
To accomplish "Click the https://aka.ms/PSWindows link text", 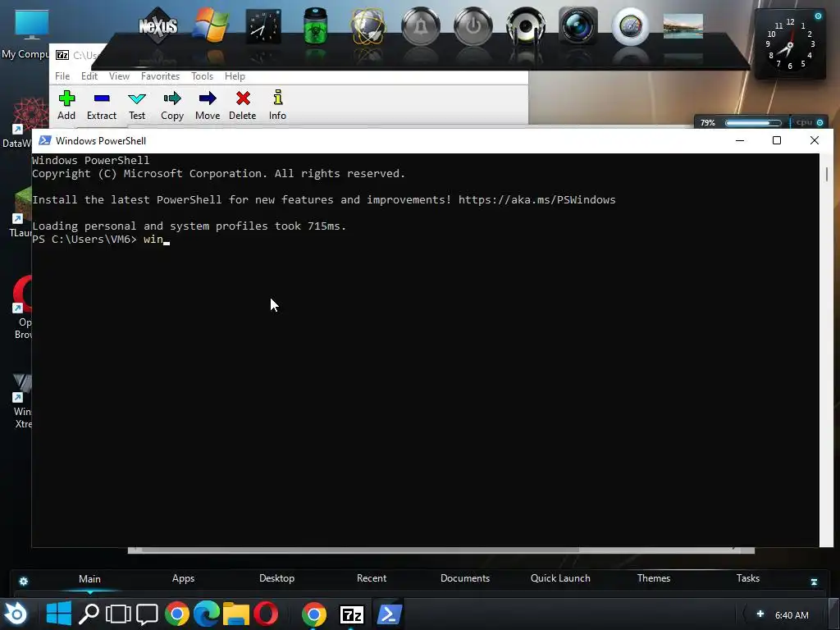I will point(536,200).
